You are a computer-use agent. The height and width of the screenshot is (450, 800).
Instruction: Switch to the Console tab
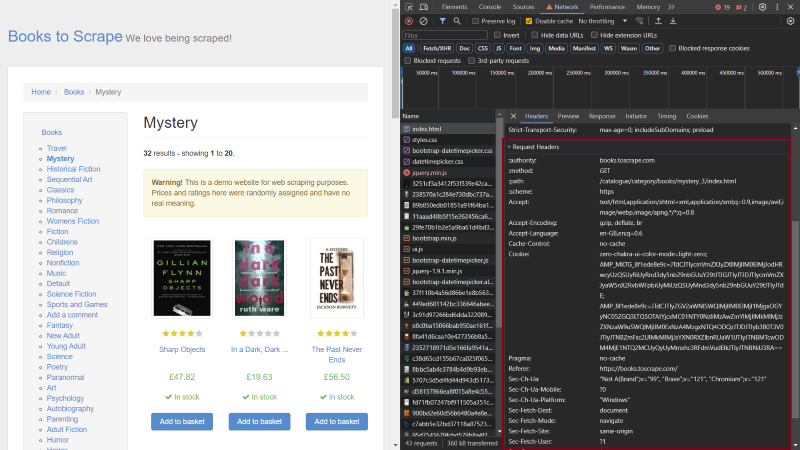[490, 7]
